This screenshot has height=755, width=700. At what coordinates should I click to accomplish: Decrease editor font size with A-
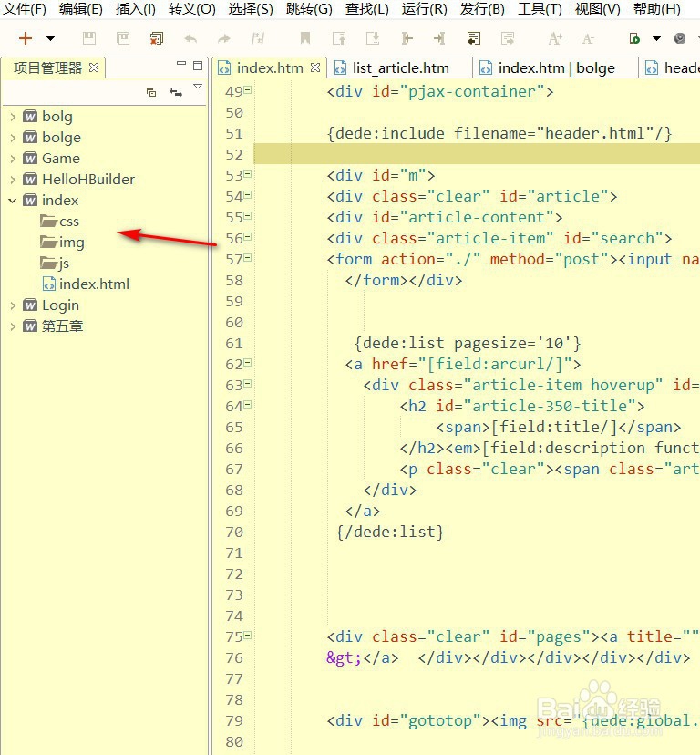(588, 38)
